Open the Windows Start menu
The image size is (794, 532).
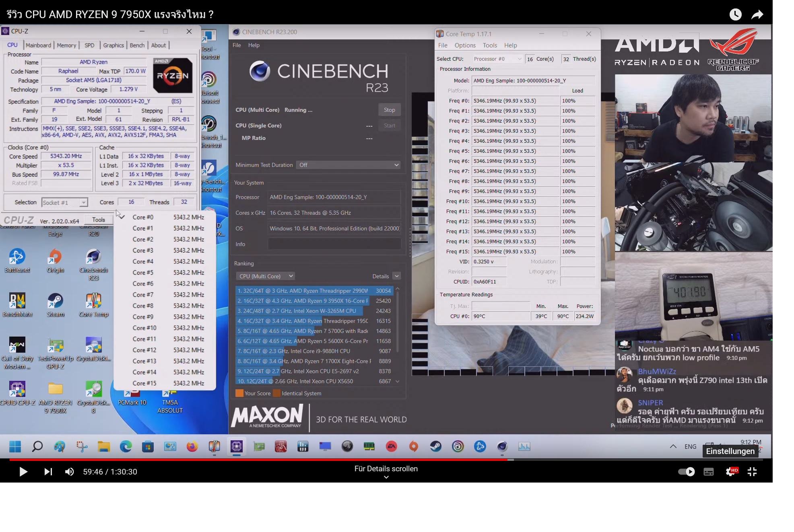click(15, 446)
